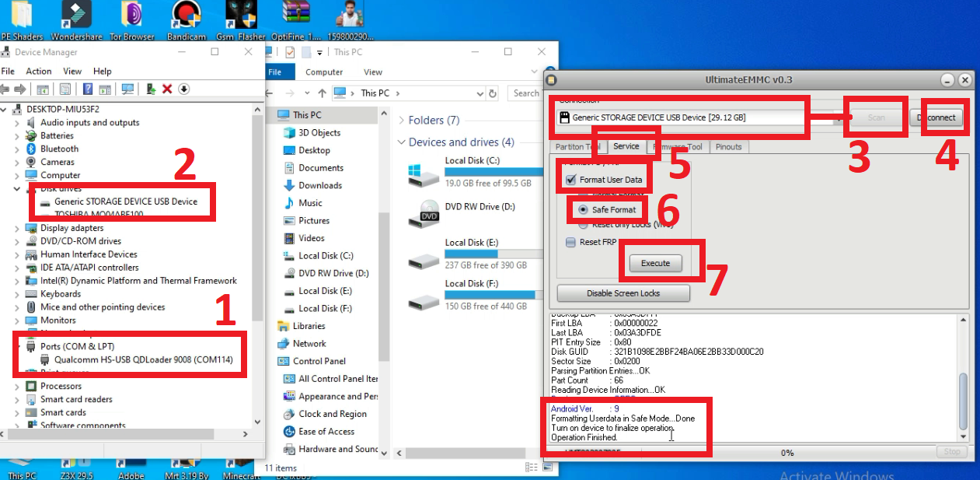Expand the Display adapters node
Image resolution: width=980 pixels, height=480 pixels.
[x=17, y=229]
